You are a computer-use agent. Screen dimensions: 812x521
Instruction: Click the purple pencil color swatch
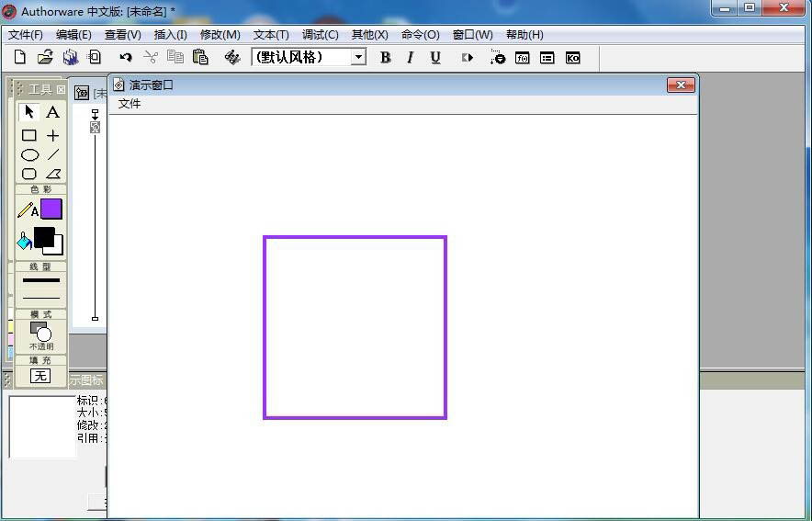51,210
